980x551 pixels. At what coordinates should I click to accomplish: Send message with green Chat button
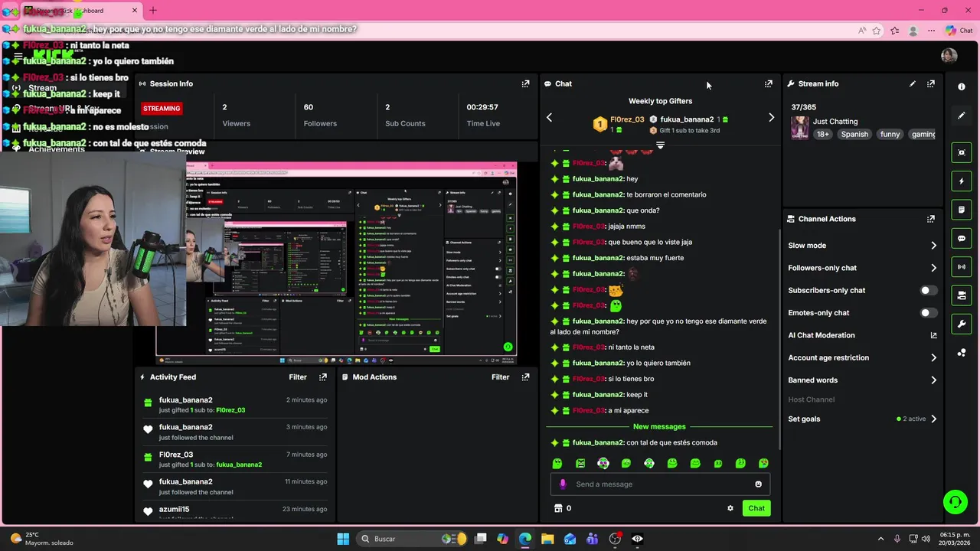756,508
